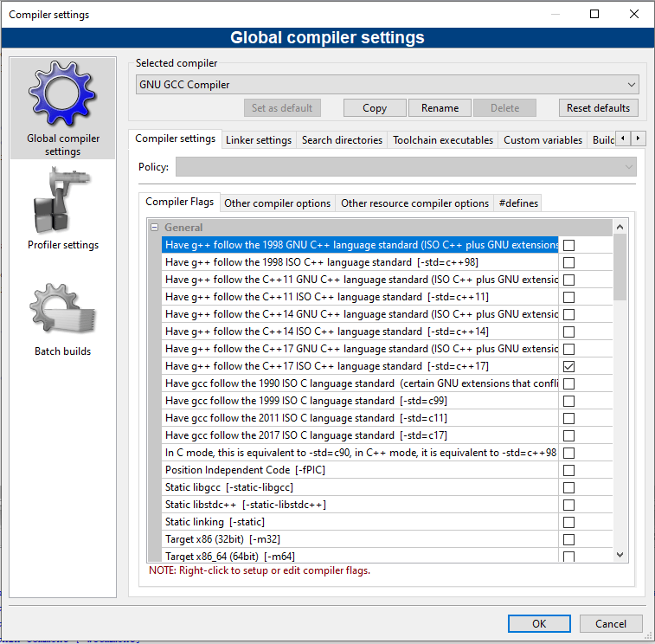Select Other resource compiler options tab
The height and width of the screenshot is (644, 655).
(414, 203)
